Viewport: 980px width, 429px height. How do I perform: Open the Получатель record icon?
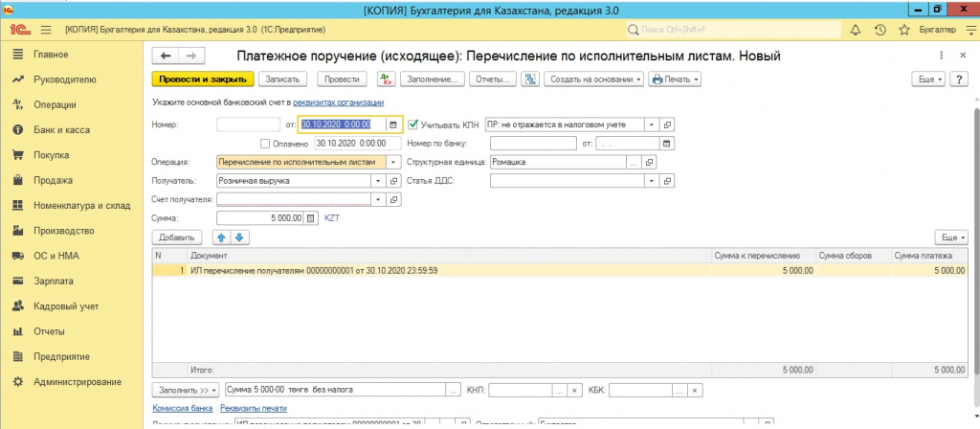[x=394, y=181]
